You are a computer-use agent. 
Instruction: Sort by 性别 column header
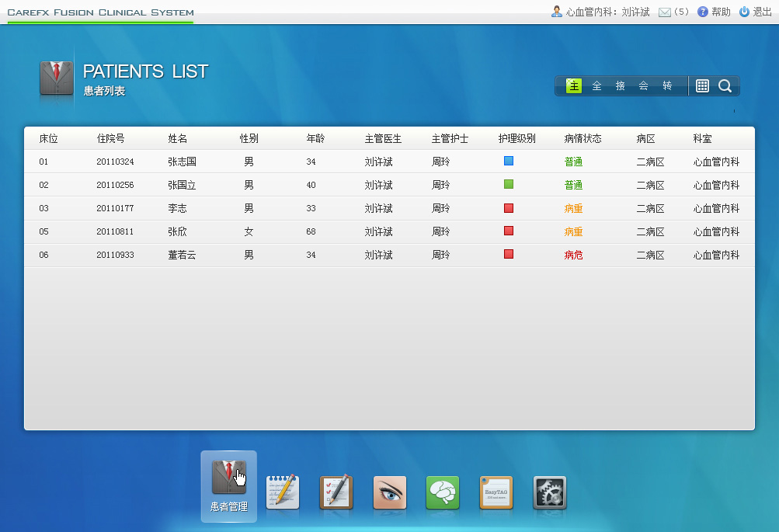click(249, 138)
